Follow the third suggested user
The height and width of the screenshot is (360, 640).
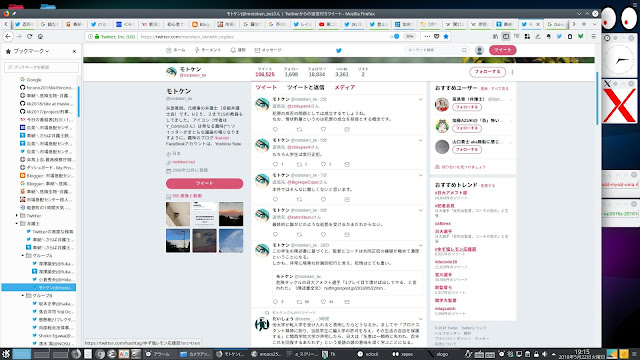[467, 150]
